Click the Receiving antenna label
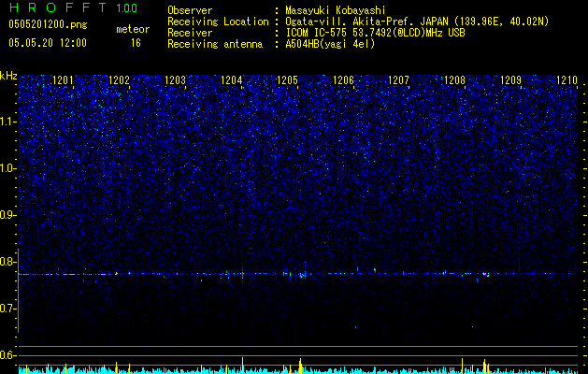The image size is (588, 374). (x=215, y=44)
